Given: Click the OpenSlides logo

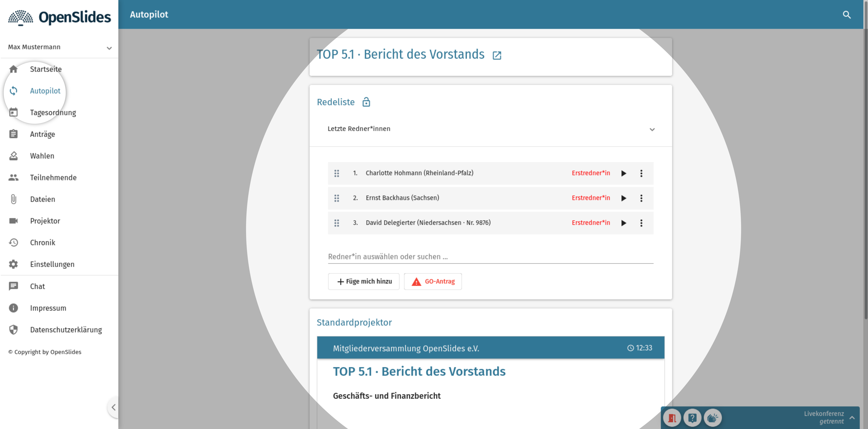Looking at the screenshot, I should (59, 18).
